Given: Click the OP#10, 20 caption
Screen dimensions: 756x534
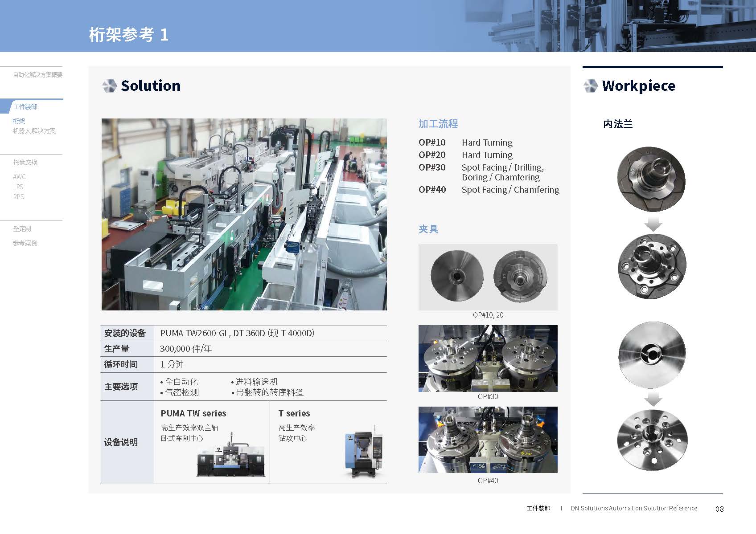Looking at the screenshot, I should (x=488, y=315).
